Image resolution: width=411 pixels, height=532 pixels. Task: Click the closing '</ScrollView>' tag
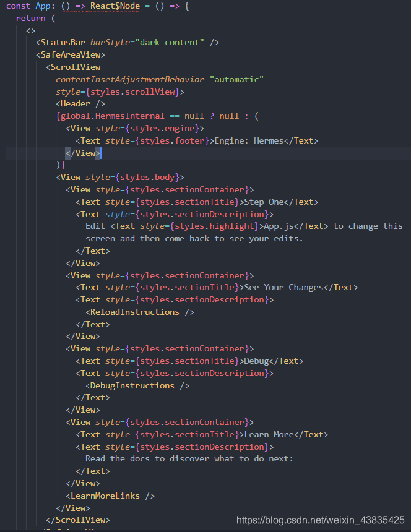point(78,520)
